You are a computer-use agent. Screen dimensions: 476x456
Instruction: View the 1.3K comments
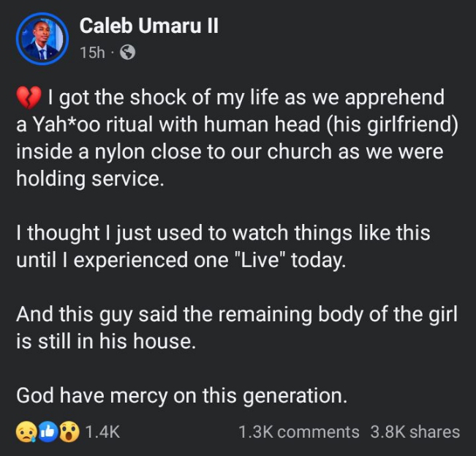click(298, 432)
